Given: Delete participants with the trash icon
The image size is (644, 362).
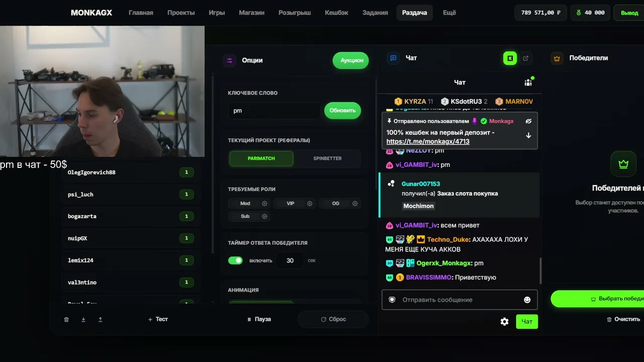Looking at the screenshot, I should coord(66,319).
